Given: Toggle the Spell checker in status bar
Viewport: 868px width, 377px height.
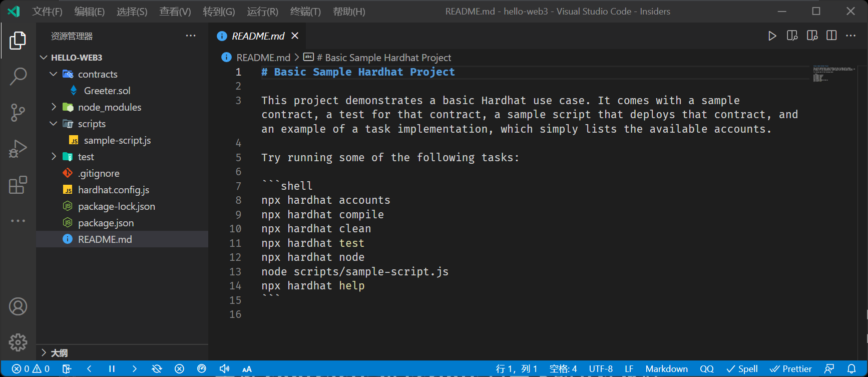Looking at the screenshot, I should 742,369.
